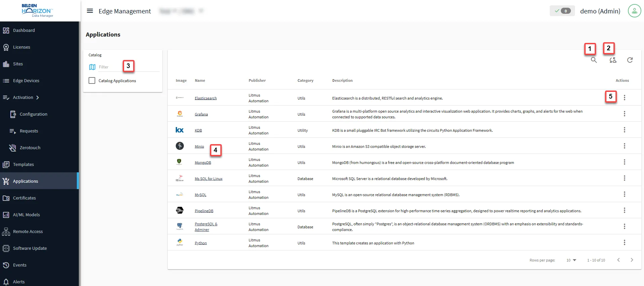This screenshot has width=644, height=286.
Task: Click the sync catalog icon
Action: point(613,60)
